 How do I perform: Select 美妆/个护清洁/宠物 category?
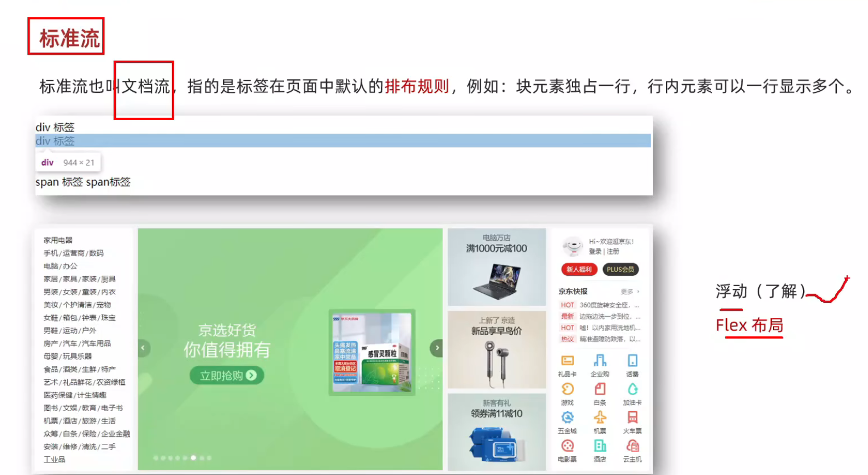pyautogui.click(x=77, y=305)
